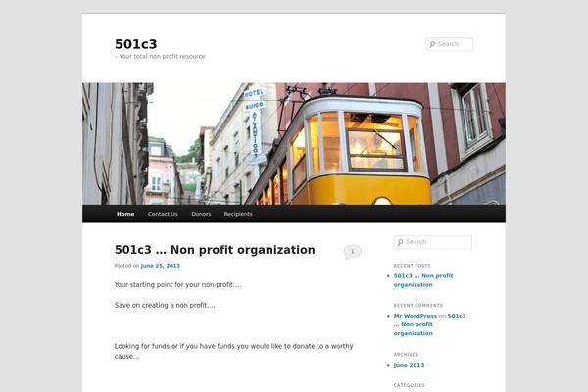Click the Recent Posts heading
The image size is (588, 392).
[412, 266]
